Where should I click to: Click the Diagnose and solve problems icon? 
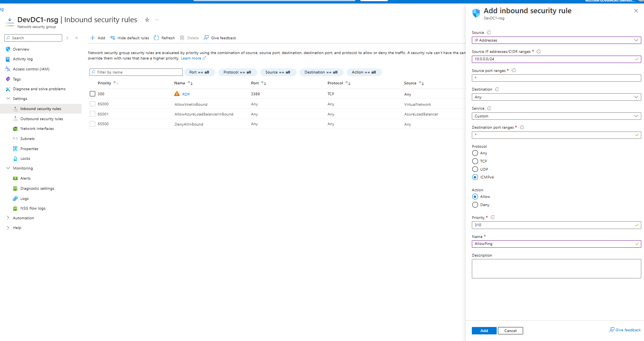click(8, 89)
